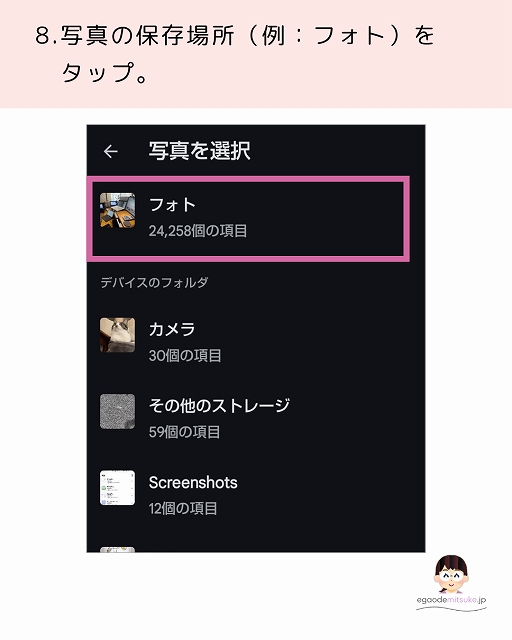This screenshot has height=640, width=512.
Task: Tap the back arrow icon
Action: tap(111, 151)
